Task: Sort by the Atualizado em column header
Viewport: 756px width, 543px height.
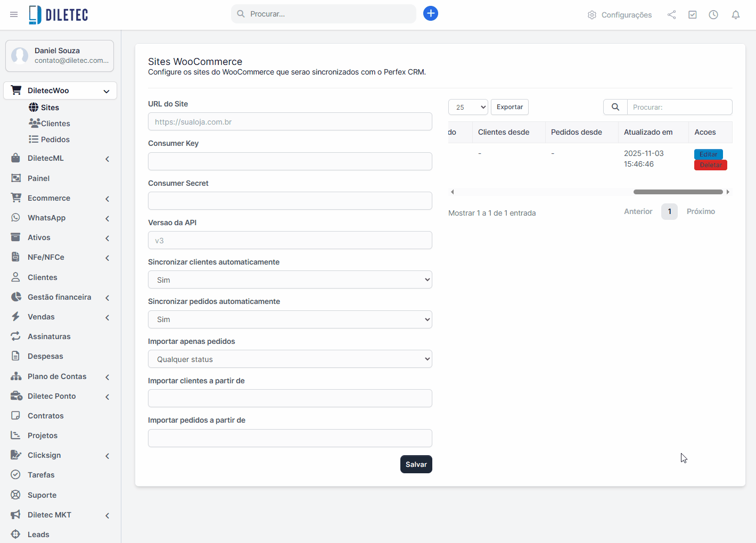Action: click(x=654, y=132)
